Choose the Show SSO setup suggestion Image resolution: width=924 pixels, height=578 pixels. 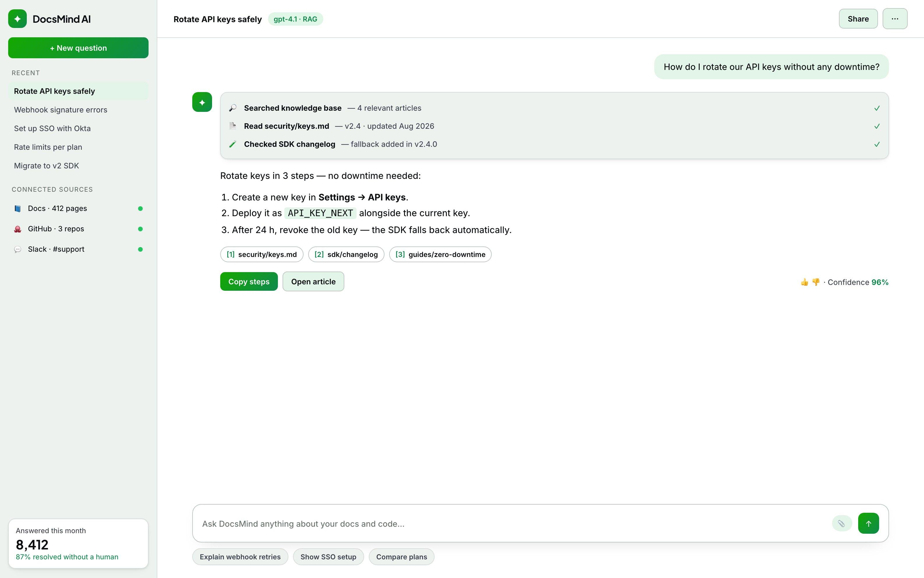pos(328,557)
